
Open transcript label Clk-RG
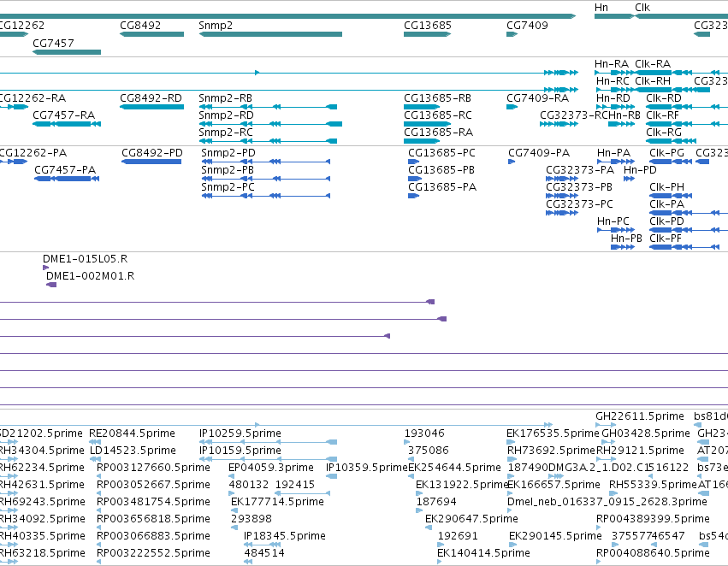664,133
